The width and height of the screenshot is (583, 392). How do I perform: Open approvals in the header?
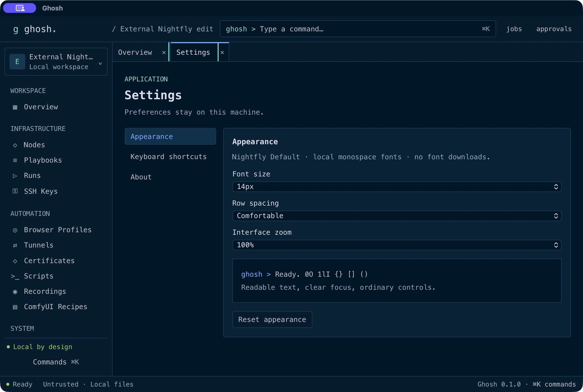pyautogui.click(x=554, y=29)
